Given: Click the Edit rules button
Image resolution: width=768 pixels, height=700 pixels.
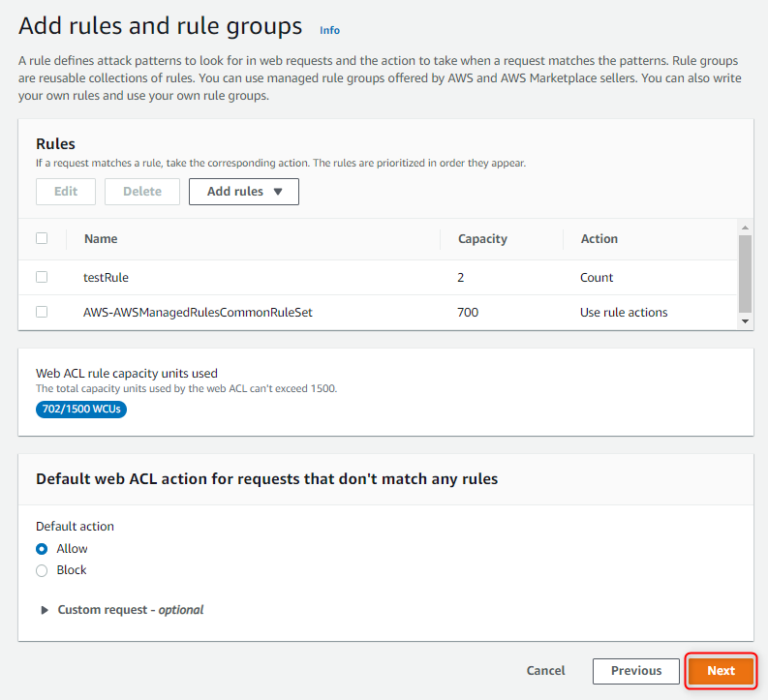Looking at the screenshot, I should point(66,192).
